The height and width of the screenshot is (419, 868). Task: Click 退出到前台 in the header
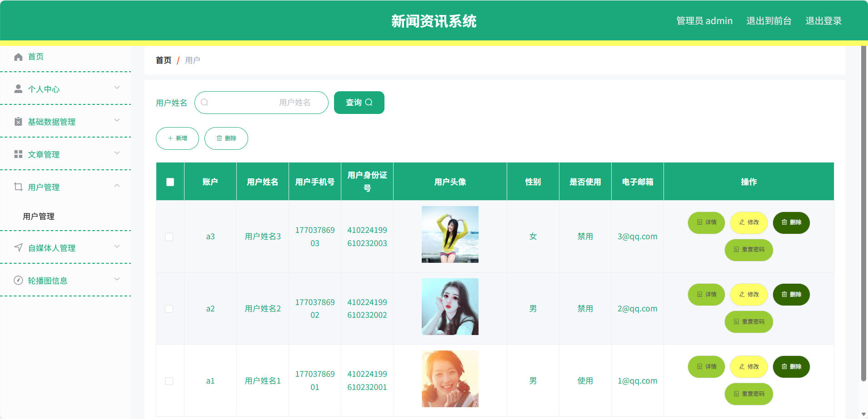point(769,21)
